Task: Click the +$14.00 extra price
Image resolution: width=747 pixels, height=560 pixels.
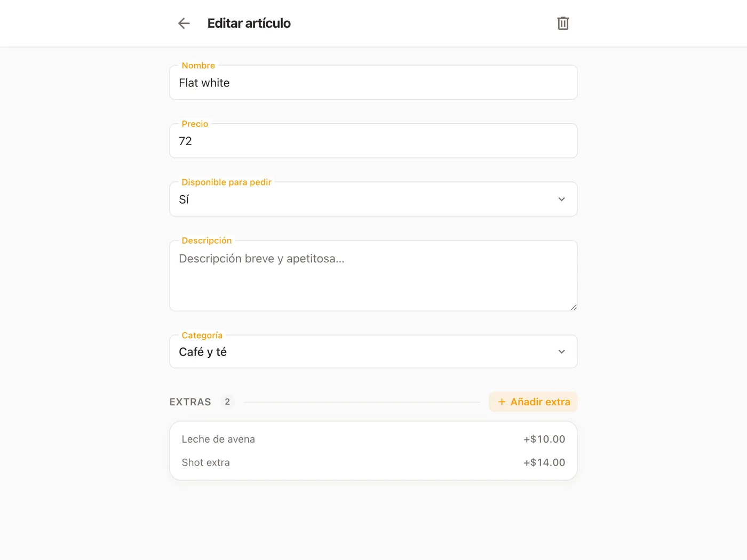Action: pyautogui.click(x=544, y=462)
